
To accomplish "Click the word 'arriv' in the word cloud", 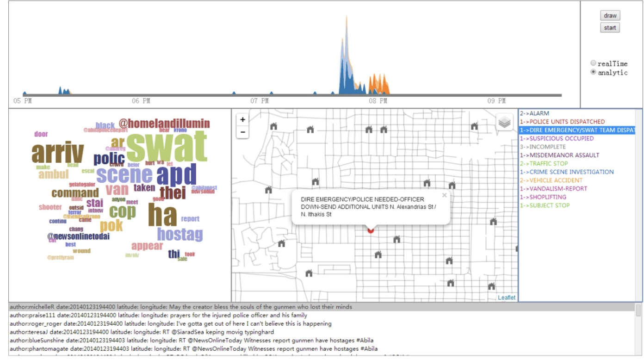I will pyautogui.click(x=58, y=153).
